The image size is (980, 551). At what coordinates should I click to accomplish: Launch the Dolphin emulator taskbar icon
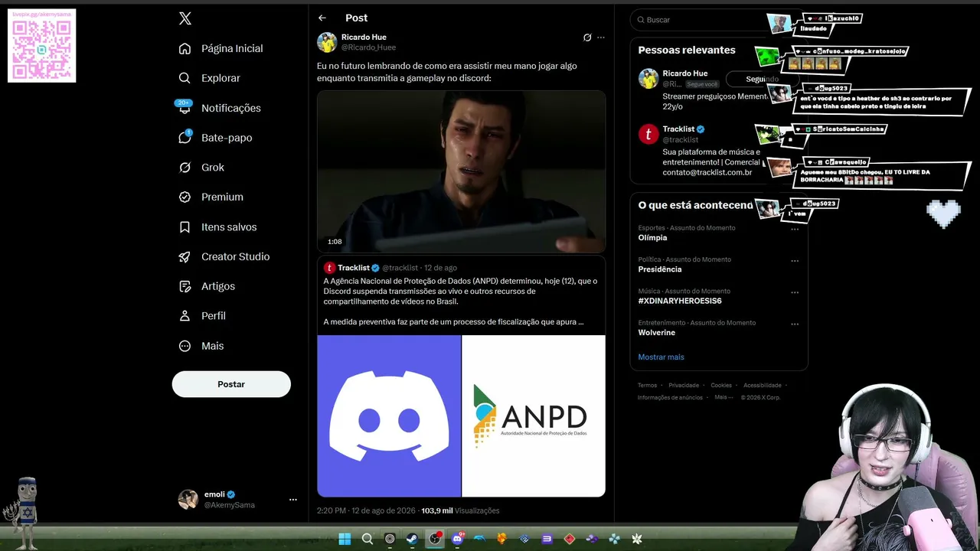click(480, 539)
